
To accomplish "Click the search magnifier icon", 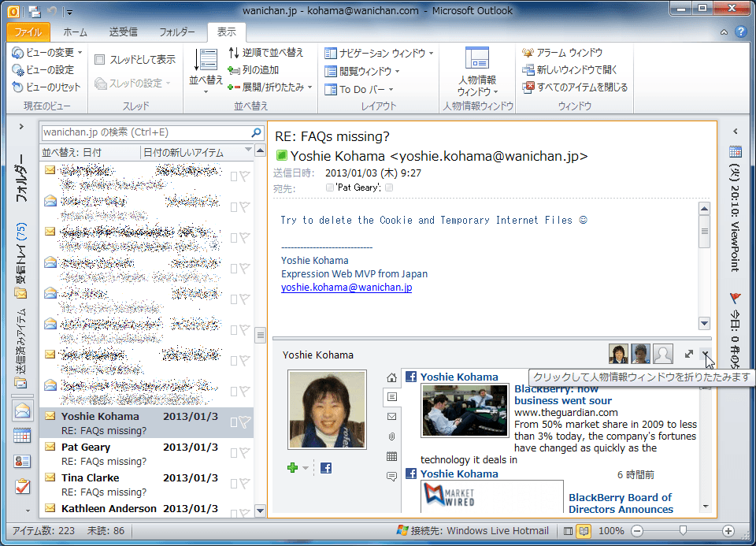I will pos(257,132).
